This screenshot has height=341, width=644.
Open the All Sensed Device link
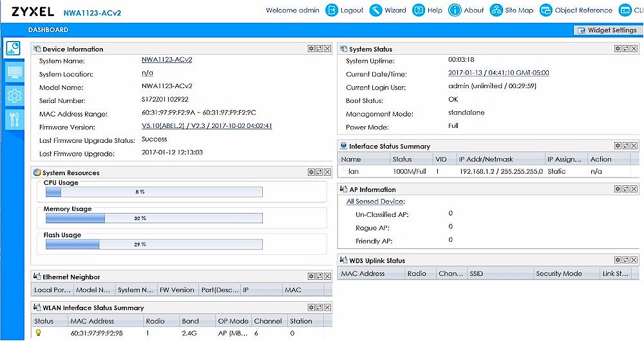tap(375, 201)
